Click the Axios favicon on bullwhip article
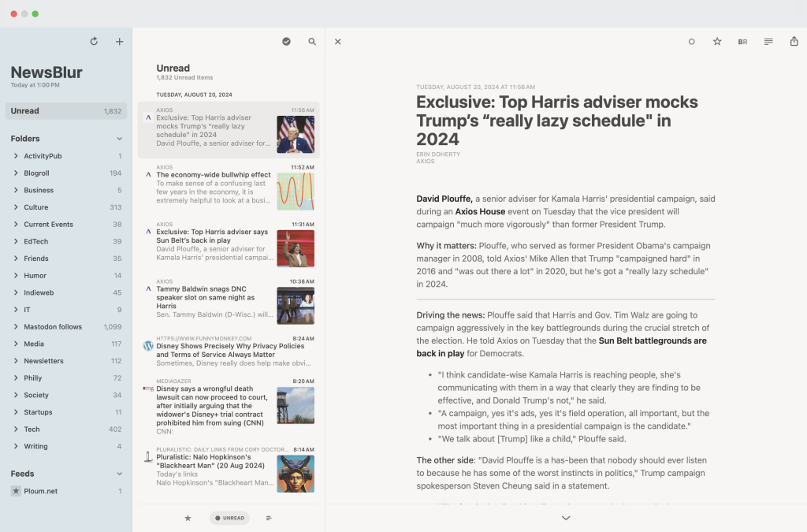807x532 pixels. tap(148, 174)
